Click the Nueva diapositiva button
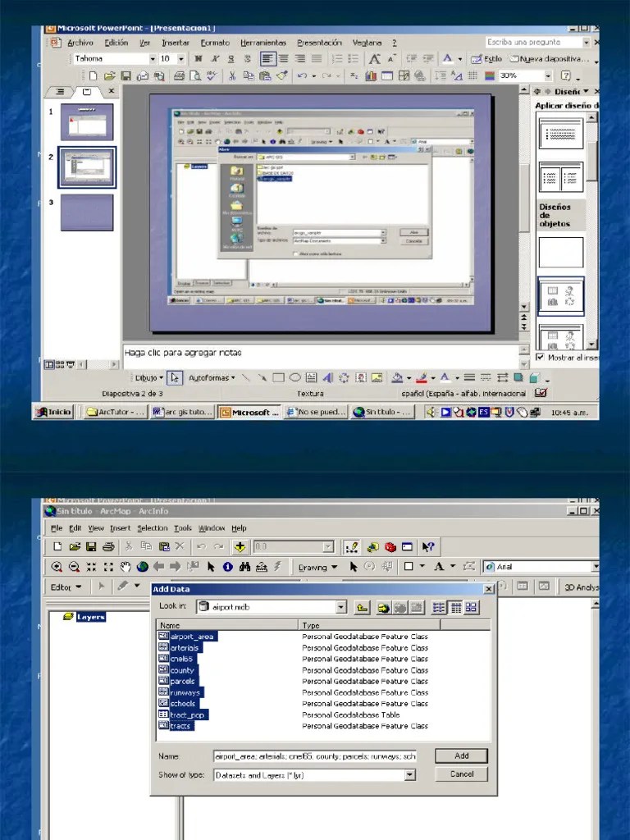This screenshot has width=630, height=840. 550,59
